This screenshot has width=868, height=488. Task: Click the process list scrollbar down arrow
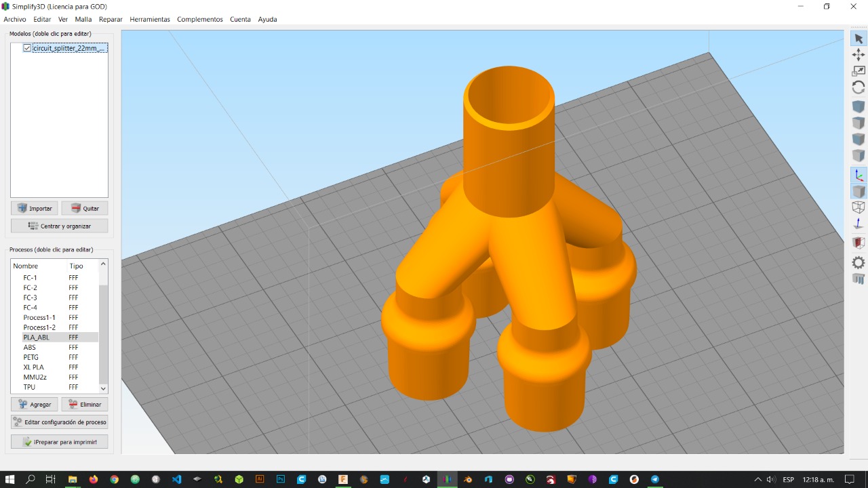click(x=103, y=388)
